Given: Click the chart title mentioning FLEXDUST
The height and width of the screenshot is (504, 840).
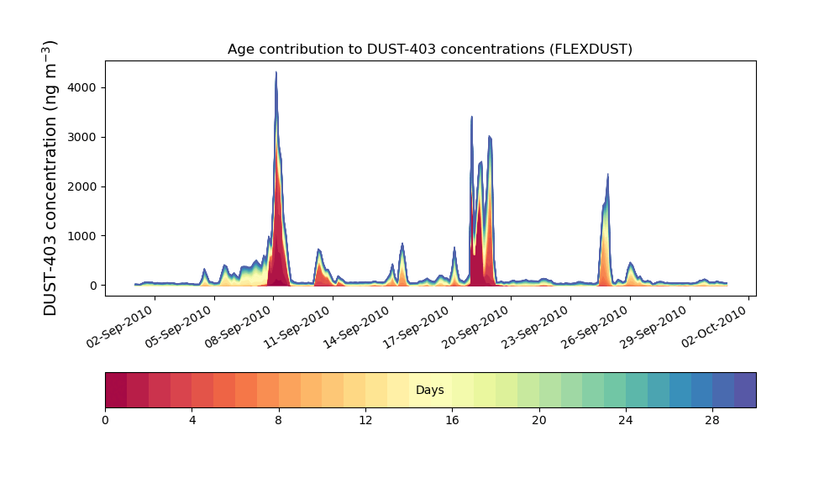Looking at the screenshot, I should pos(429,50).
